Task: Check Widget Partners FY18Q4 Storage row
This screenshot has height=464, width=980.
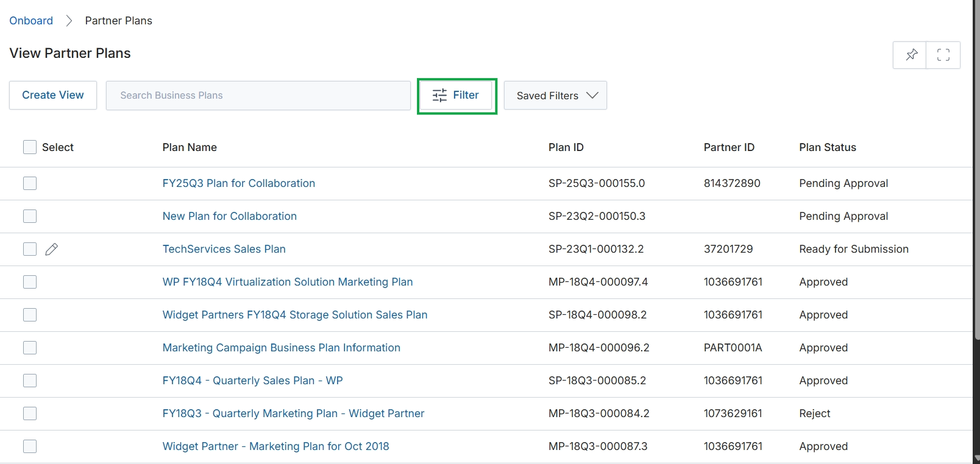Action: (30, 315)
